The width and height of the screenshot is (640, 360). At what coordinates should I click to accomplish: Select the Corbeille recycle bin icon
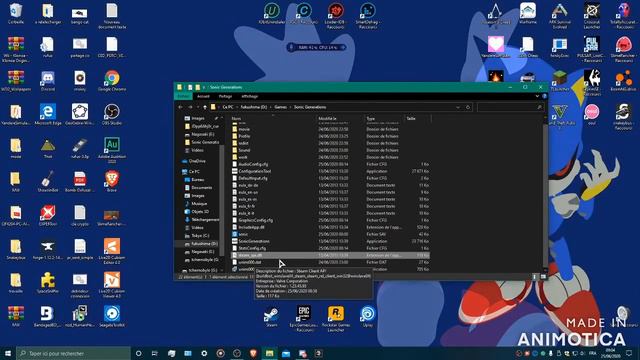[x=16, y=13]
